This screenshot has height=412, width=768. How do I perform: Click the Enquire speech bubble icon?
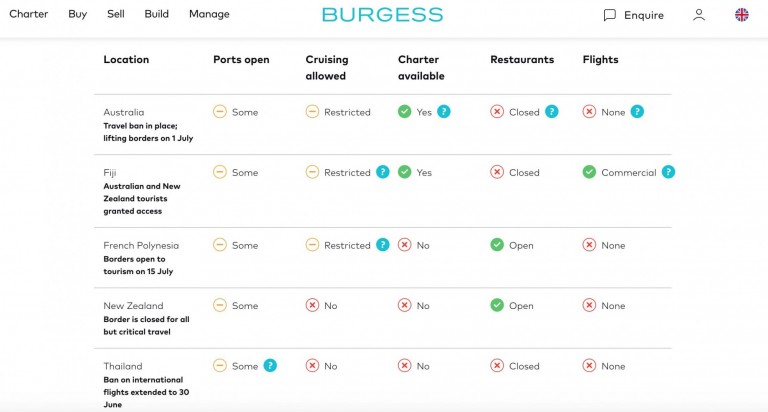click(x=609, y=15)
